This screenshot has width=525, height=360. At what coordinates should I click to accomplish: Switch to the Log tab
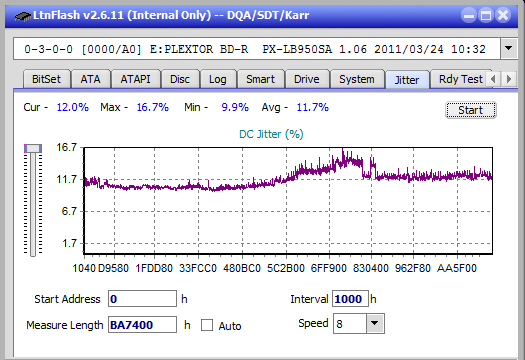(218, 79)
